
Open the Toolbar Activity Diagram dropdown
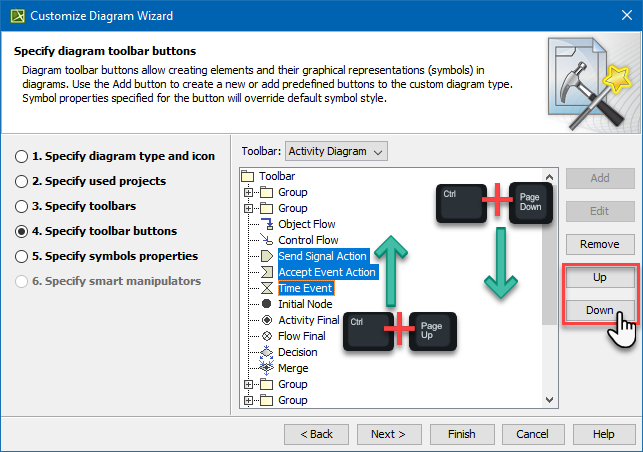336,151
